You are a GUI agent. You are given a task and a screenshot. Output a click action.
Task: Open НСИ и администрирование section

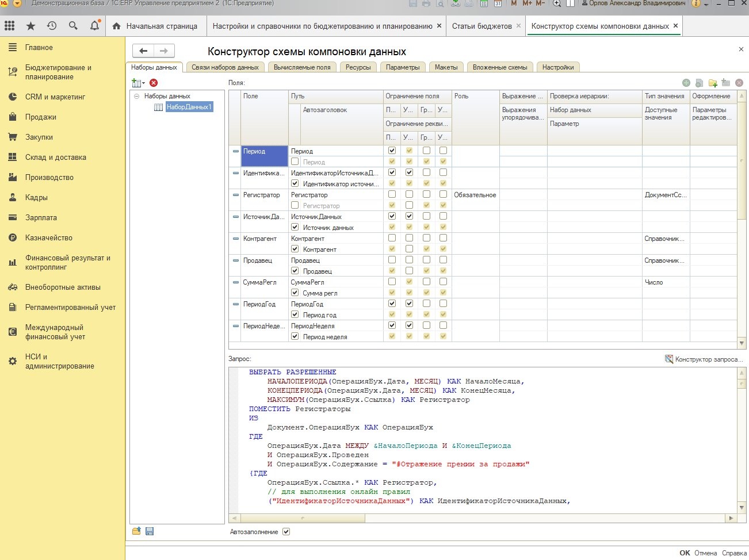[x=59, y=361]
